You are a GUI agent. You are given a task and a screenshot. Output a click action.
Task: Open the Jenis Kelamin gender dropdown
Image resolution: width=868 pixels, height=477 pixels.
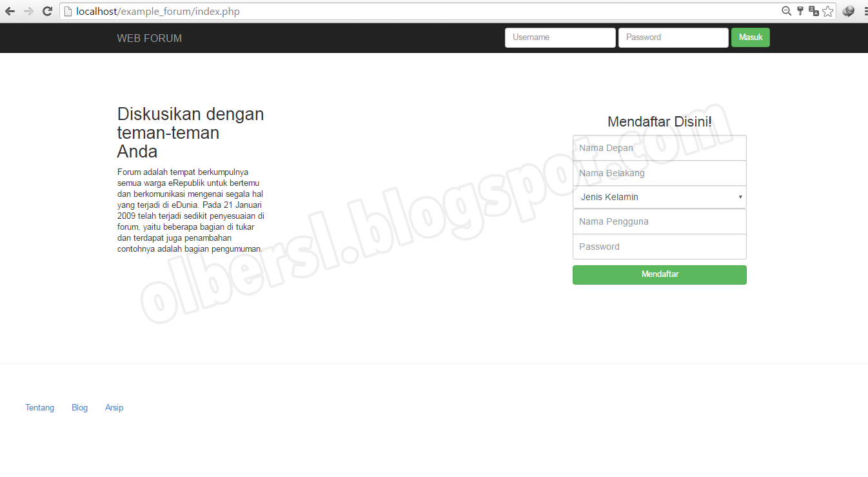point(659,197)
